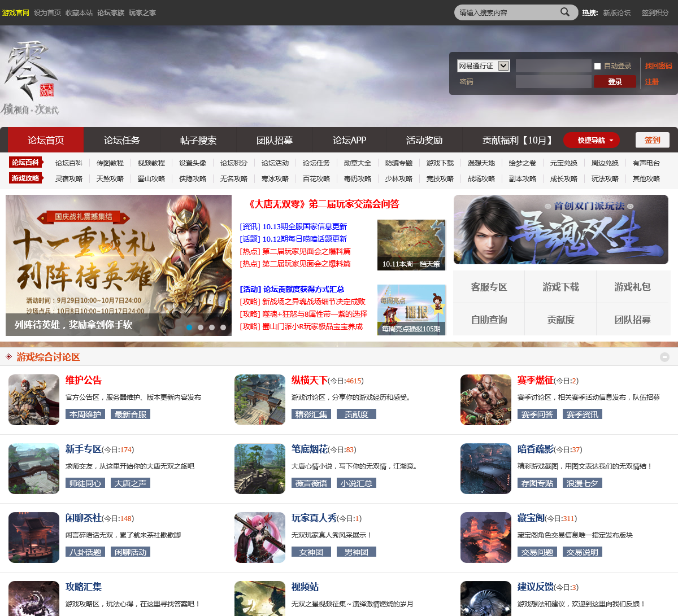Select the second carousel dot
The height and width of the screenshot is (616, 678).
pos(201,327)
